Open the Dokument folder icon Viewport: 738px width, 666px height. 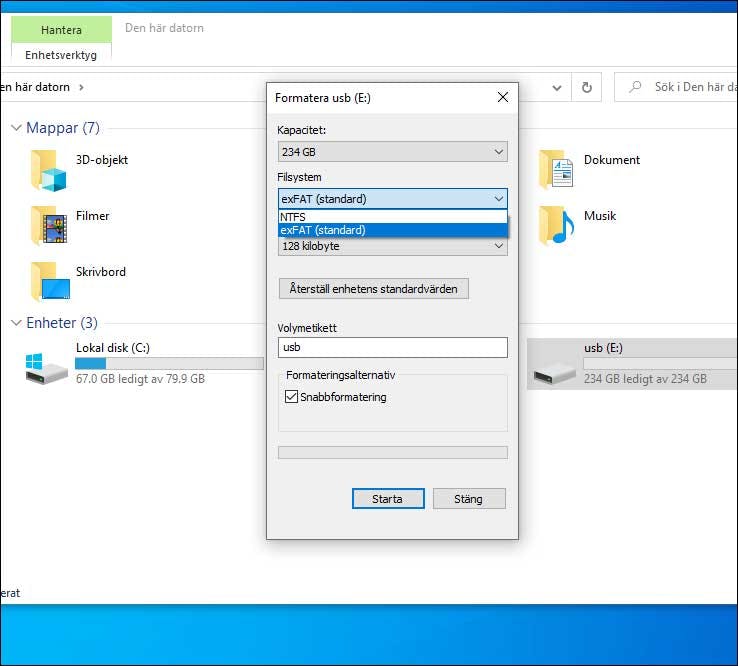556,170
